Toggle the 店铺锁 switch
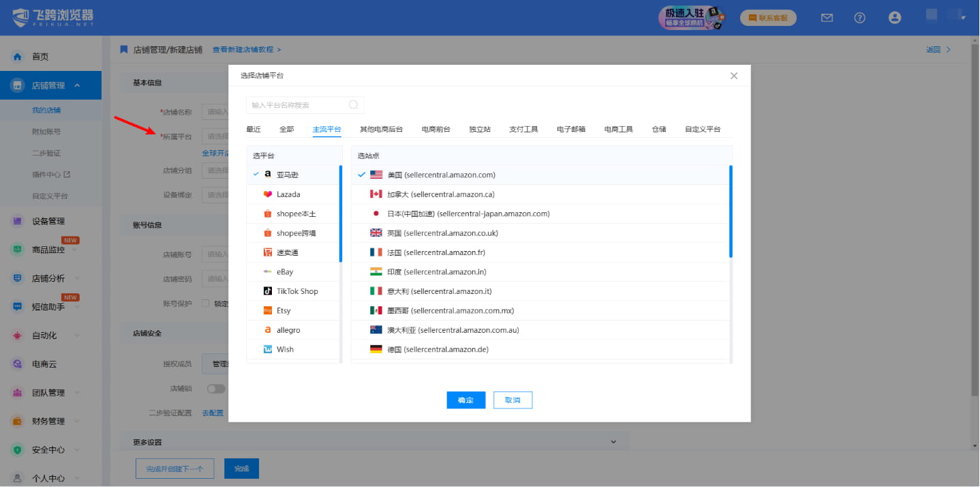This screenshot has width=980, height=487. tap(216, 388)
